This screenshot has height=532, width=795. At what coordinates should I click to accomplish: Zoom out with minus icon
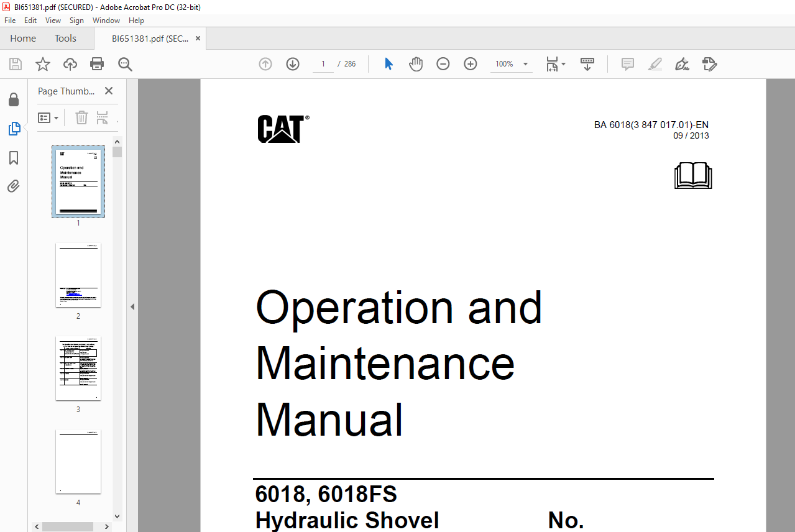coord(443,64)
